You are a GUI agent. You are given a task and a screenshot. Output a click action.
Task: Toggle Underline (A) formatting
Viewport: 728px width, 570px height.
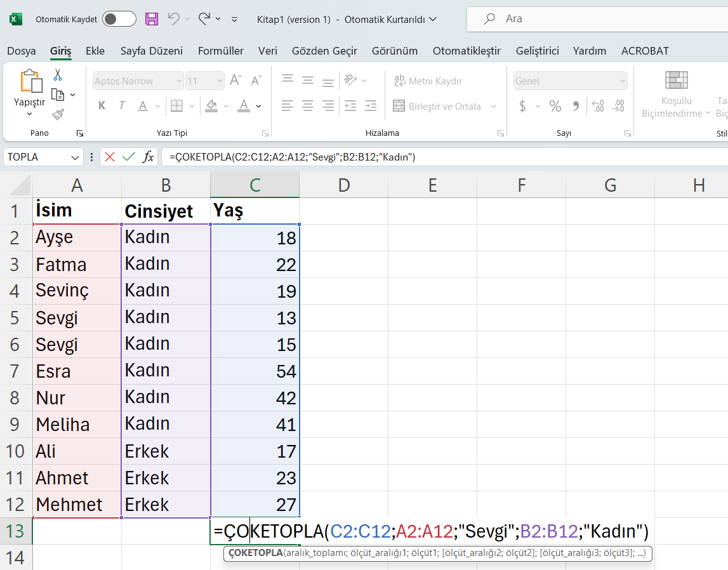[143, 106]
